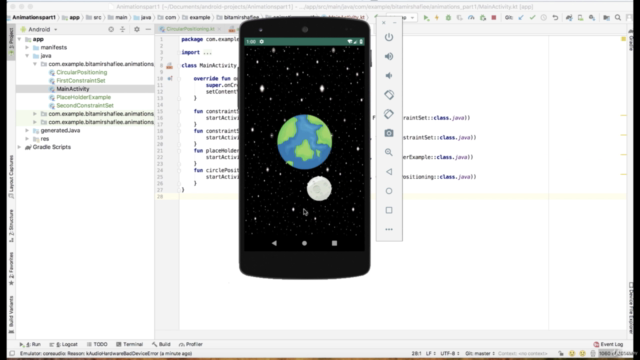Click the Animationspart1 breadcrumb

[34, 18]
